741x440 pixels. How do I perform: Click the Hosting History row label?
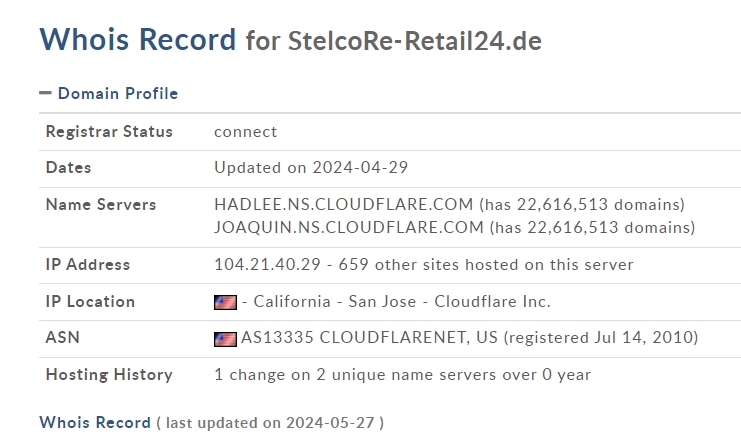(x=109, y=375)
